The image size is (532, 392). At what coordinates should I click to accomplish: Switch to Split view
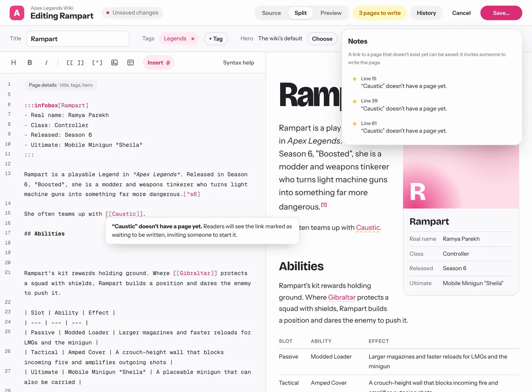pyautogui.click(x=300, y=13)
